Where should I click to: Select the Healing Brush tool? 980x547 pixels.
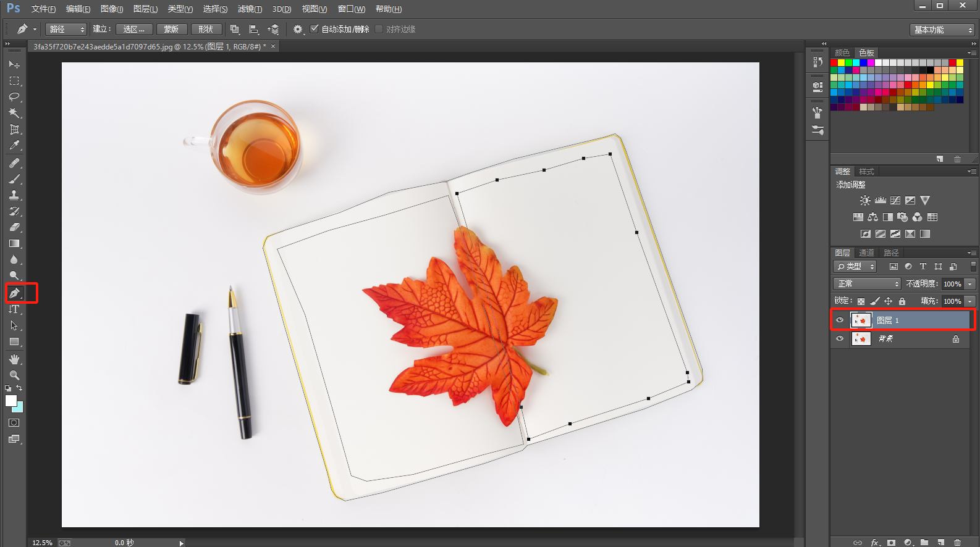click(x=14, y=163)
